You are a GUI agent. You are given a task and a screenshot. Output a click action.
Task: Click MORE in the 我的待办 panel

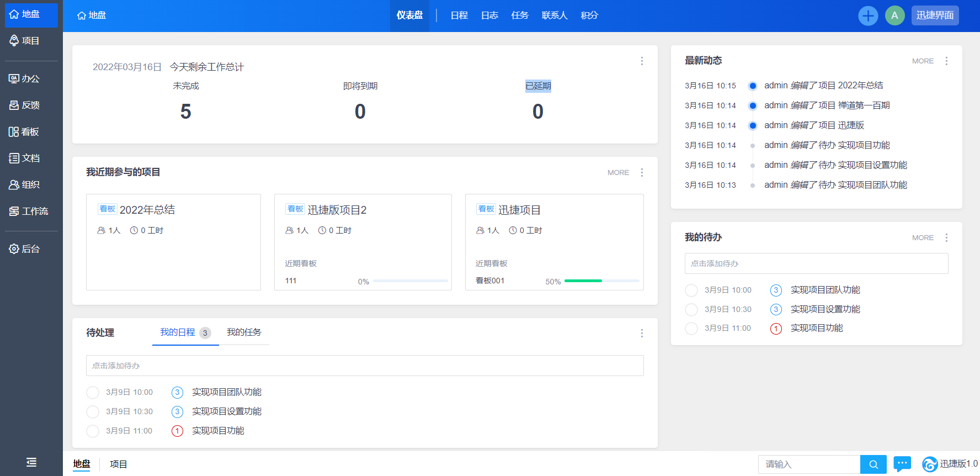(x=923, y=238)
